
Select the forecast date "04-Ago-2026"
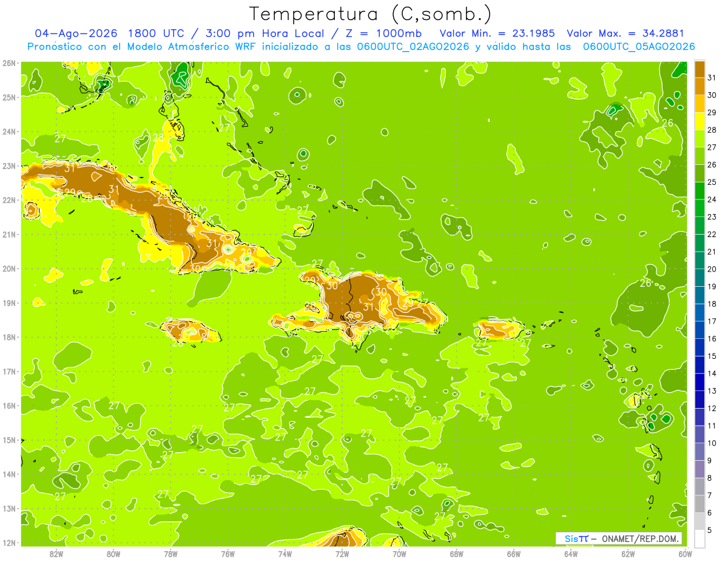click(x=76, y=33)
